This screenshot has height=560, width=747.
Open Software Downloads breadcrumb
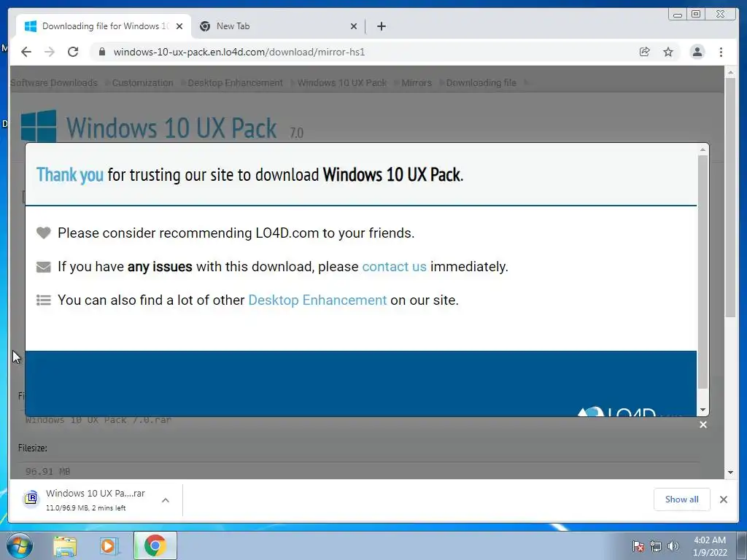point(54,83)
